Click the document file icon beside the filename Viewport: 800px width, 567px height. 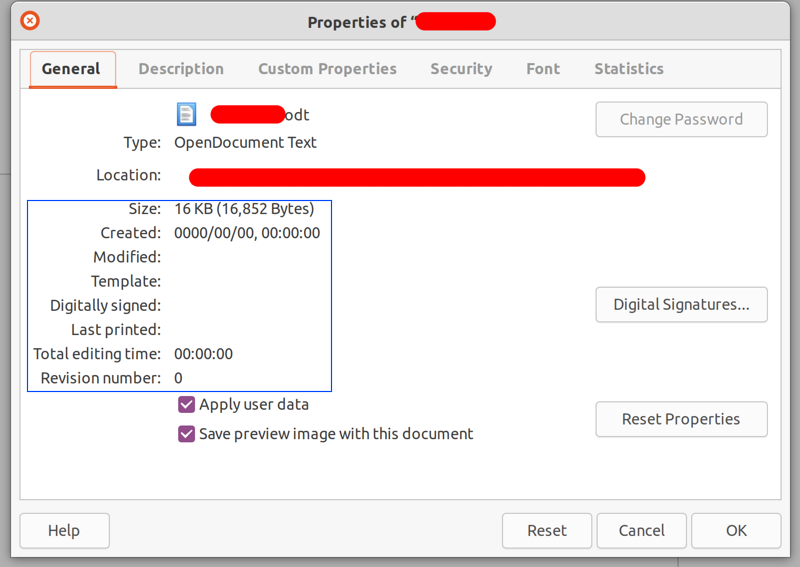pyautogui.click(x=186, y=114)
